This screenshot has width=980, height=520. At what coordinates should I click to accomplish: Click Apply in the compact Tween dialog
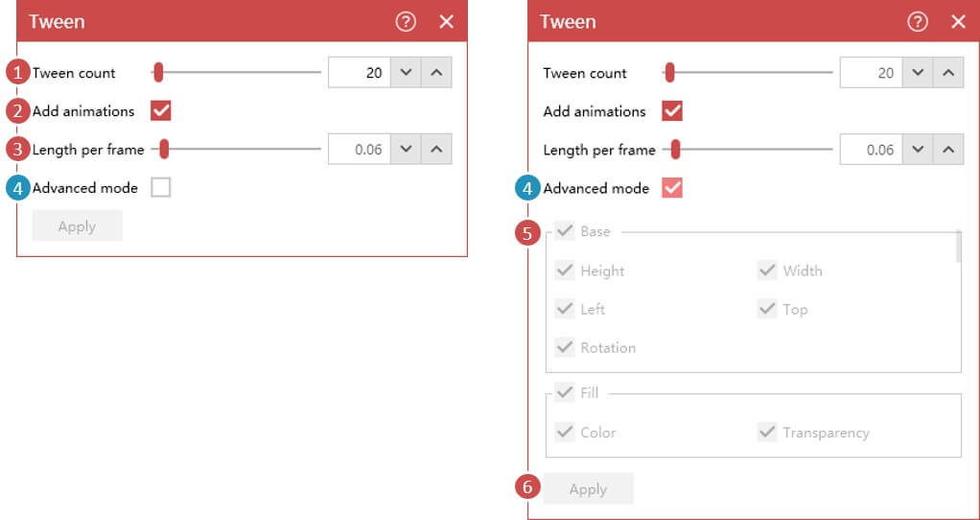point(77,226)
